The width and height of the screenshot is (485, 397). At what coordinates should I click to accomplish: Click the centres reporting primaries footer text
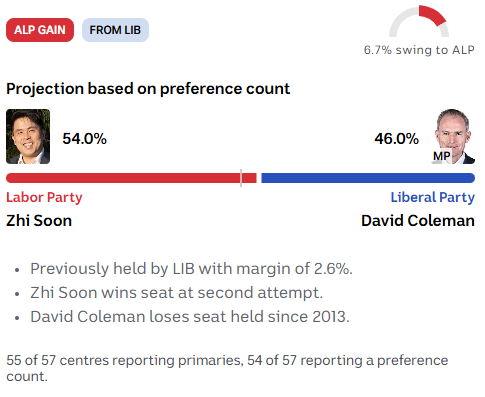pos(227,368)
